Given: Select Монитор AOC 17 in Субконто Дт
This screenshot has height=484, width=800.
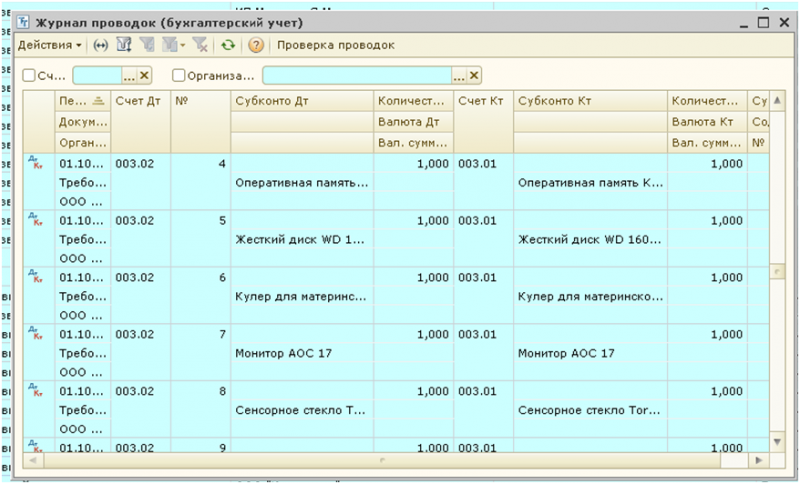Looking at the screenshot, I should (302, 353).
